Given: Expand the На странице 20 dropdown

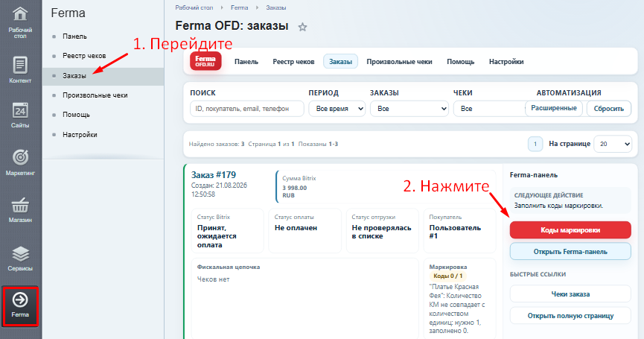Looking at the screenshot, I should (613, 144).
